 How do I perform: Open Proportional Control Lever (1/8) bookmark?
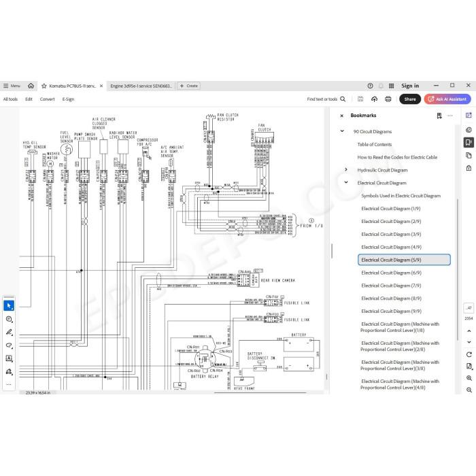click(x=400, y=327)
